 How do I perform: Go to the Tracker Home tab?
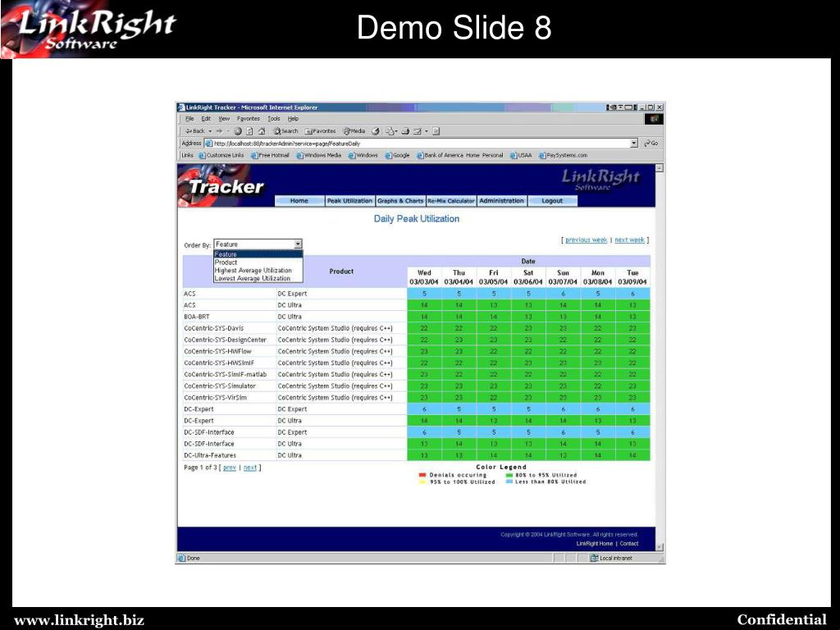point(299,201)
